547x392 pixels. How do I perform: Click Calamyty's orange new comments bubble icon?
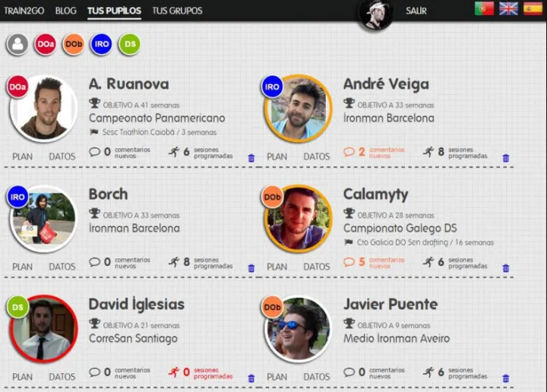[349, 261]
